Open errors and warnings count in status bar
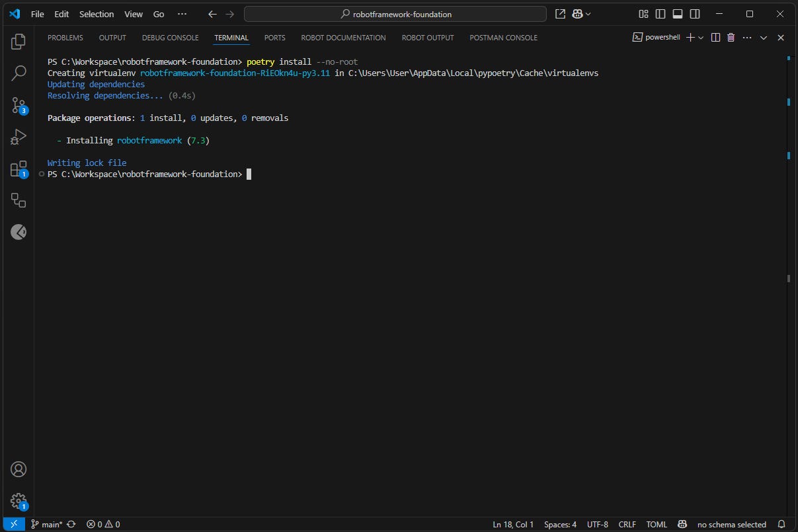 pyautogui.click(x=103, y=524)
